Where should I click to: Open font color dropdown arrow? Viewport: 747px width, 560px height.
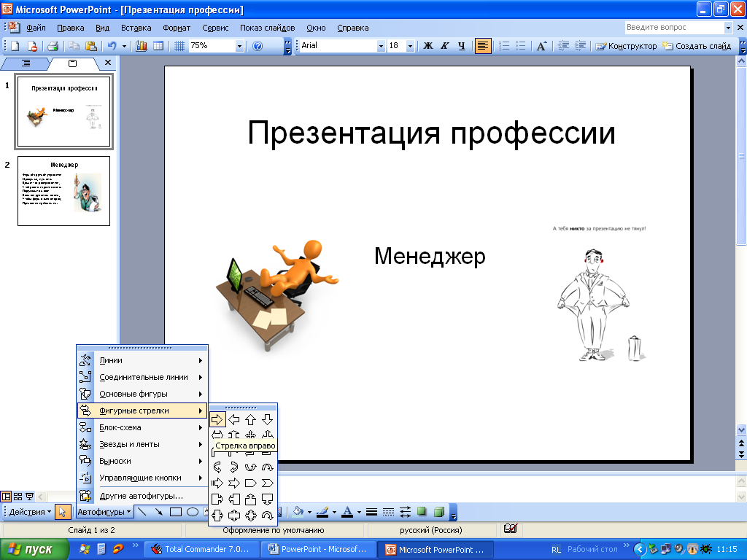[x=359, y=512]
